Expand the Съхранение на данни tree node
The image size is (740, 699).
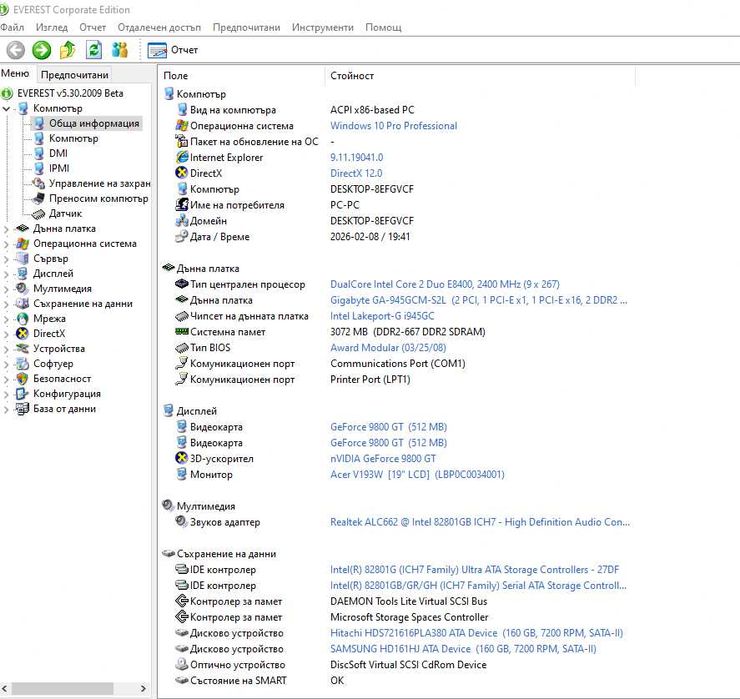(6, 304)
